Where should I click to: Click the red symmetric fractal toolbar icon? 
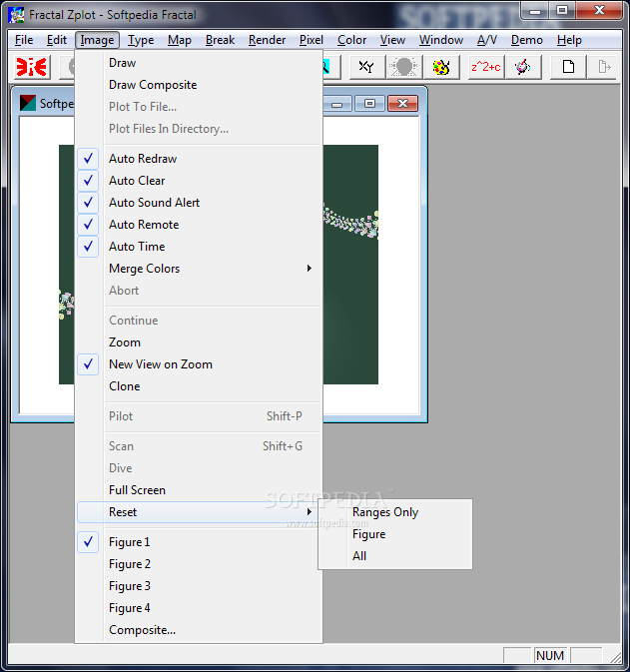pos(32,67)
